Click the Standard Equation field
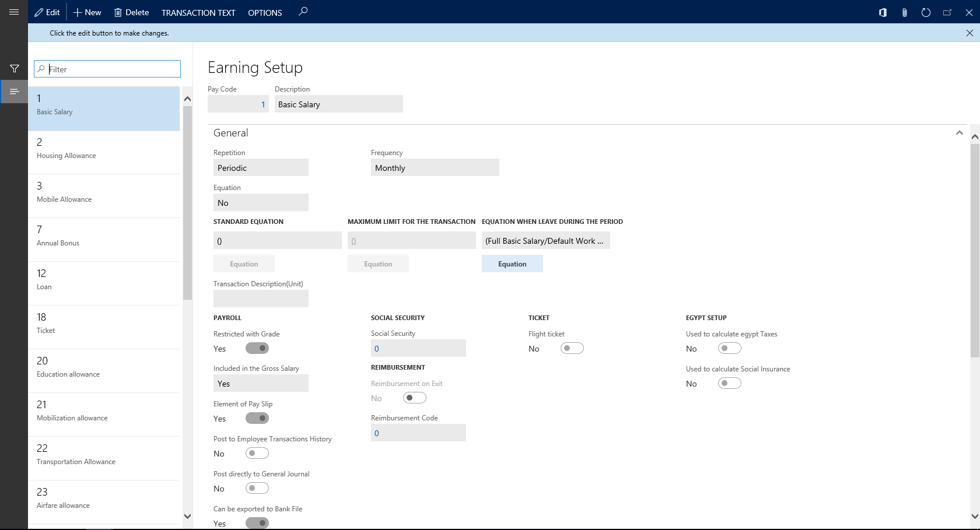 coord(277,241)
